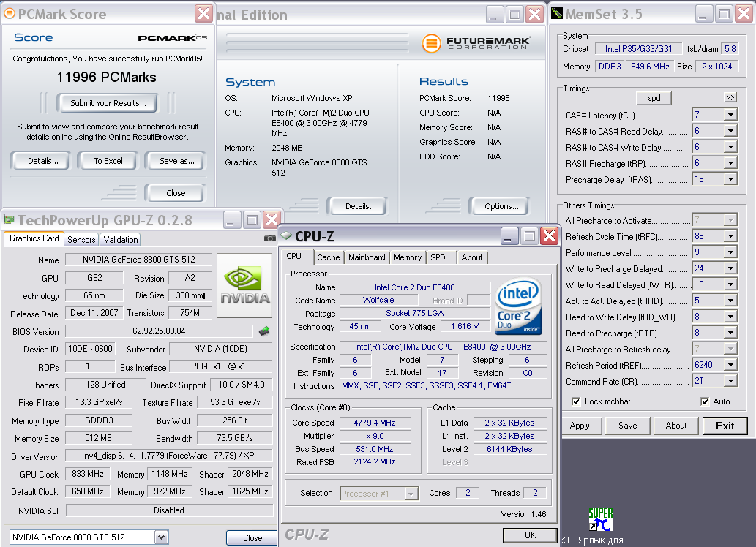Click the CPU-Z title bar icon
Screen dimensions: 756x547
(x=286, y=235)
